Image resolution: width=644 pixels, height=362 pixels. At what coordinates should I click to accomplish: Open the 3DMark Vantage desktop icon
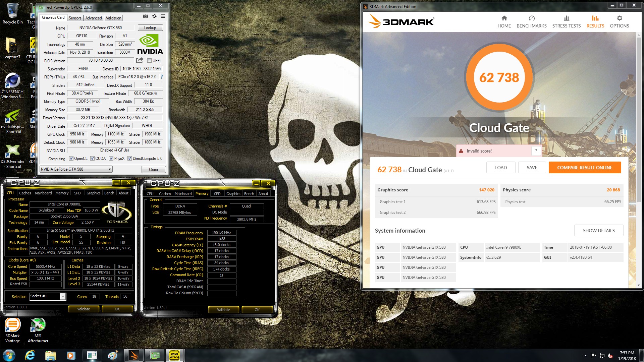pyautogui.click(x=12, y=330)
